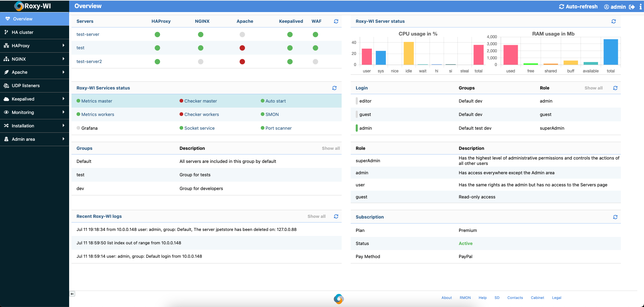The image size is (644, 307).
Task: Click Show all in Recent logs panel
Action: point(316,216)
